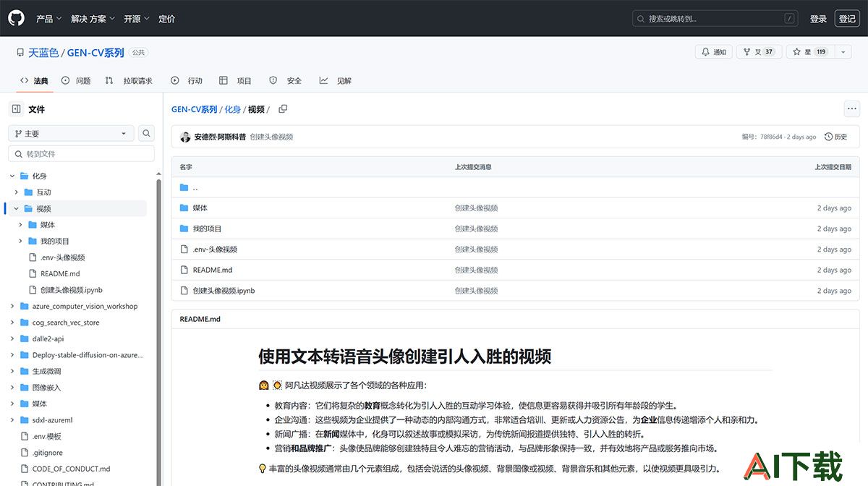Click the 互动 folder icon in sidebar

[28, 192]
